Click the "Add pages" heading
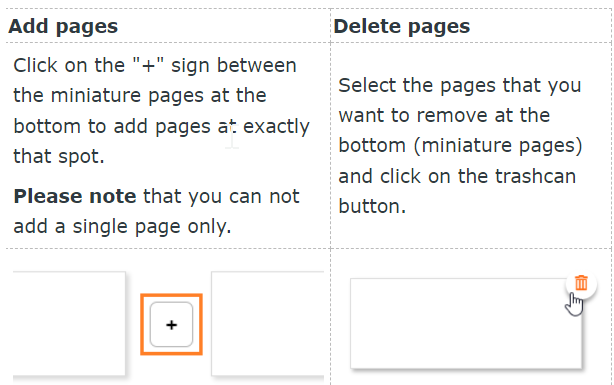The image size is (614, 385). click(63, 27)
